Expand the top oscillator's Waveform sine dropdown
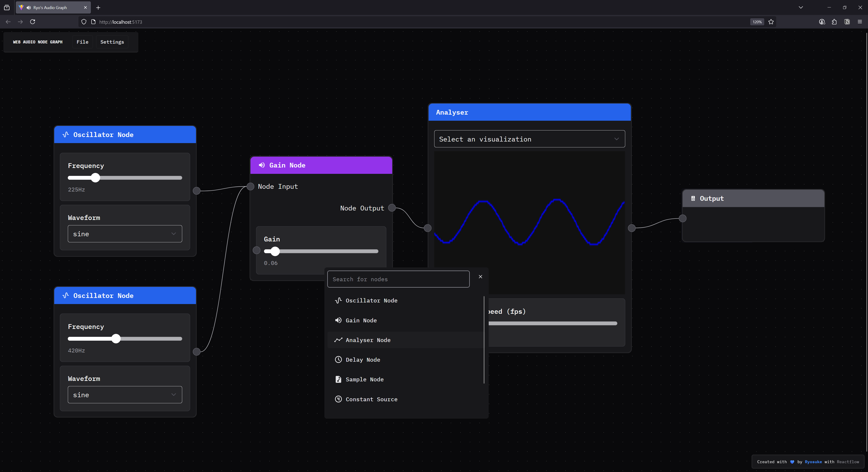This screenshot has width=868, height=472. pyautogui.click(x=125, y=234)
